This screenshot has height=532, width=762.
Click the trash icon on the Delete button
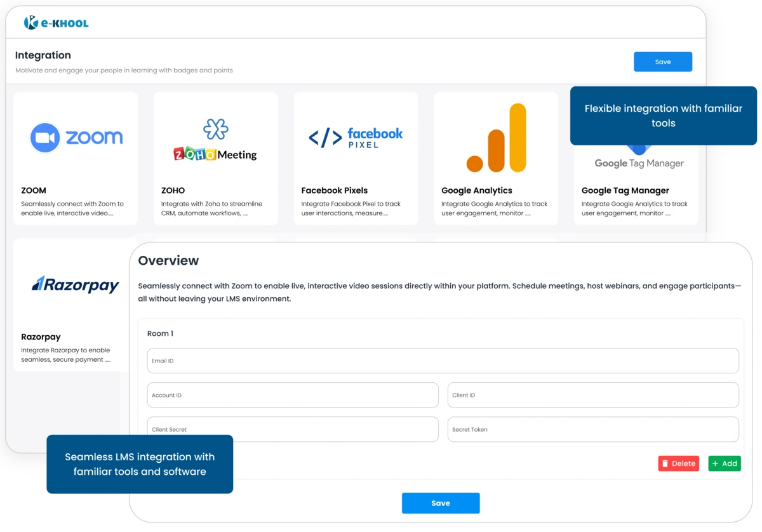[665, 463]
